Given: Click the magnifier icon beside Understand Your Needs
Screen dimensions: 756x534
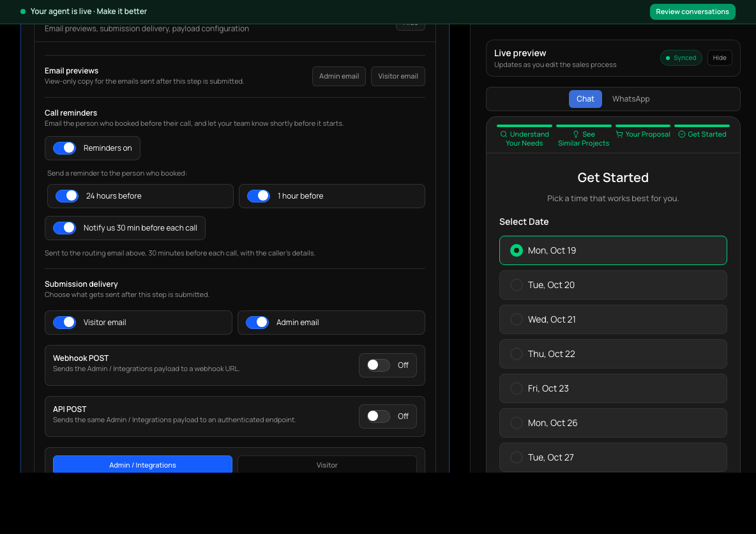Looking at the screenshot, I should coord(503,135).
